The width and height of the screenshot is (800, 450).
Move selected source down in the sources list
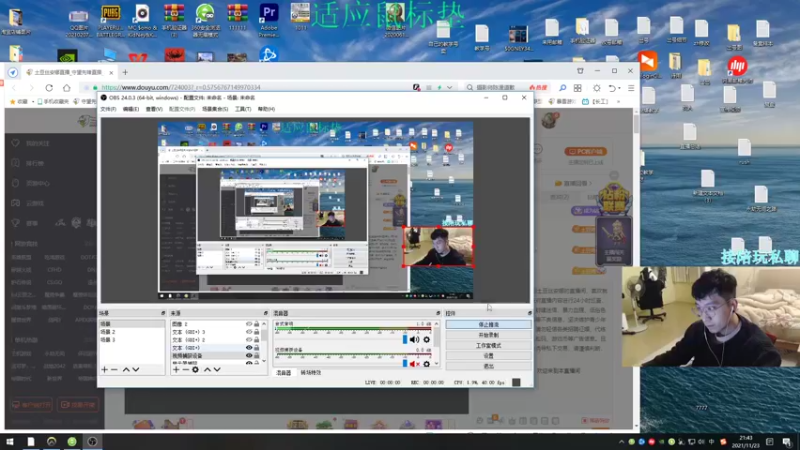(x=217, y=369)
